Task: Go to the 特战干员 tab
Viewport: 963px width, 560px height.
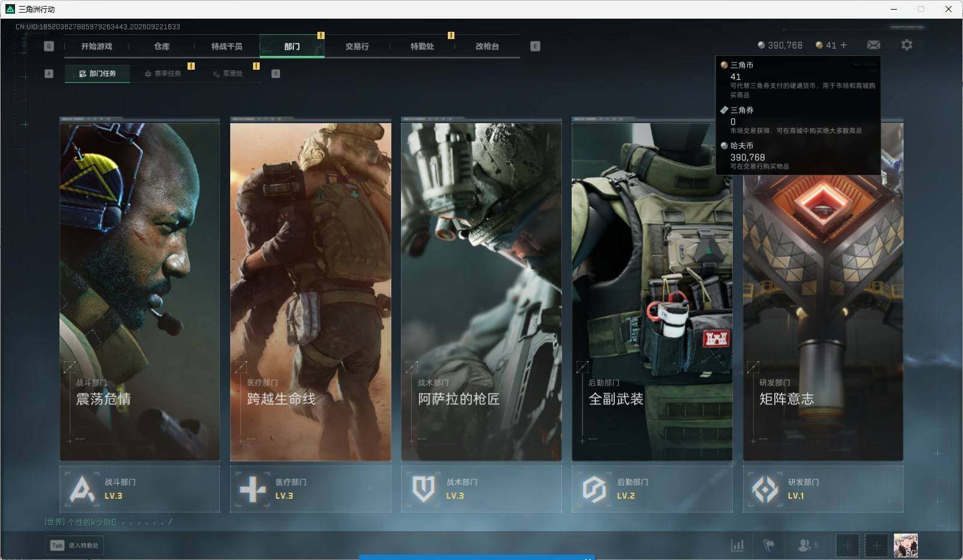Action: (x=227, y=46)
